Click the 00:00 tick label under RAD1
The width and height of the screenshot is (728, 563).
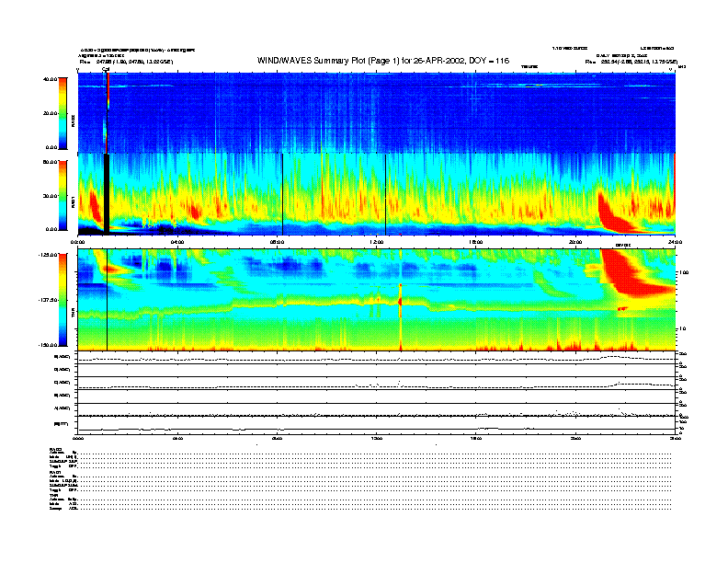(77, 242)
